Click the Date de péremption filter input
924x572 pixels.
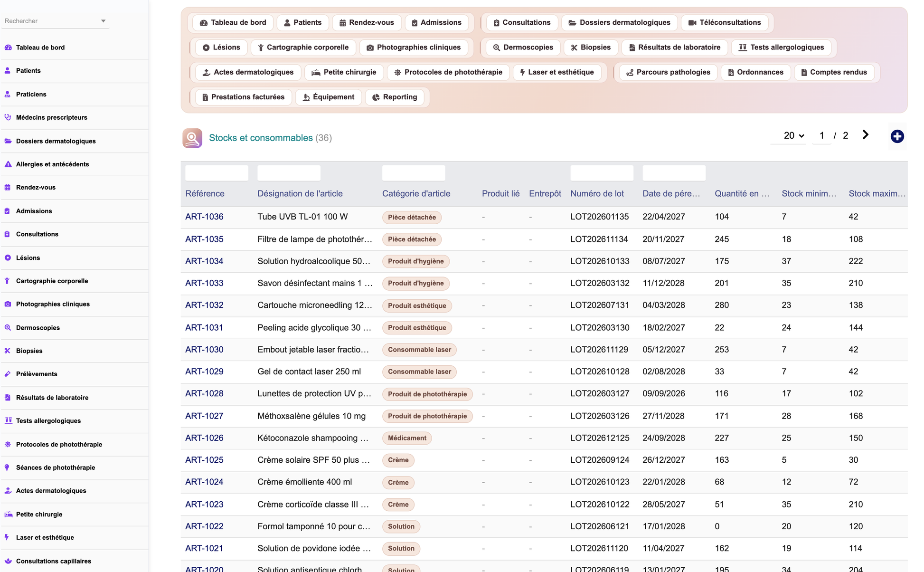click(674, 173)
